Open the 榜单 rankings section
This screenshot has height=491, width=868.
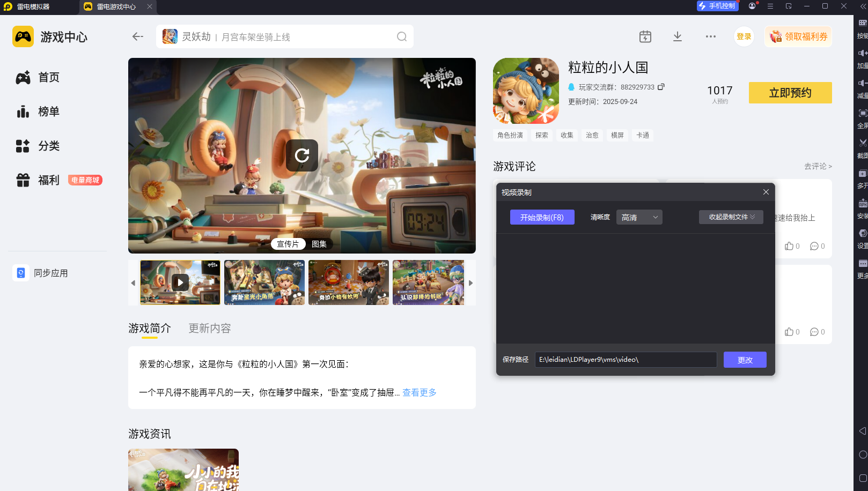(38, 111)
